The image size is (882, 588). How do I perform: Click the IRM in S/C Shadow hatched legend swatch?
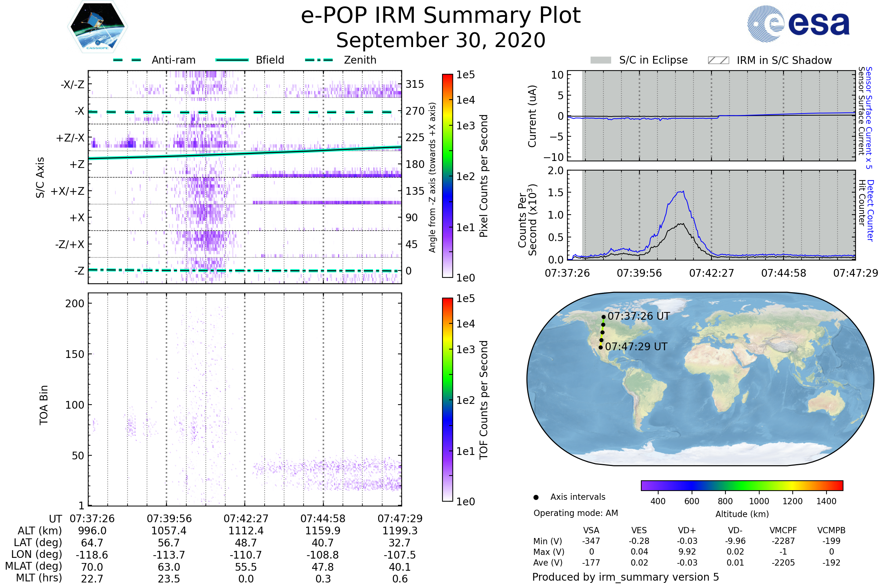pyautogui.click(x=718, y=60)
